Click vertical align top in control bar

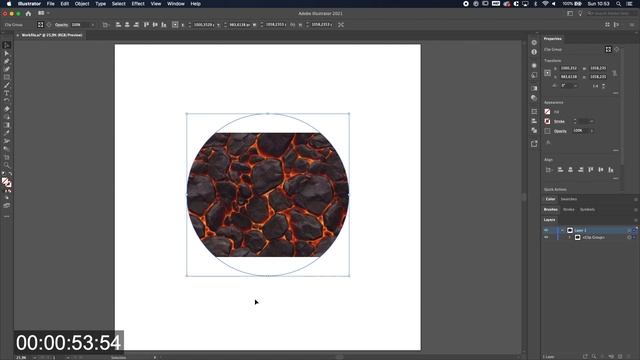[146, 24]
